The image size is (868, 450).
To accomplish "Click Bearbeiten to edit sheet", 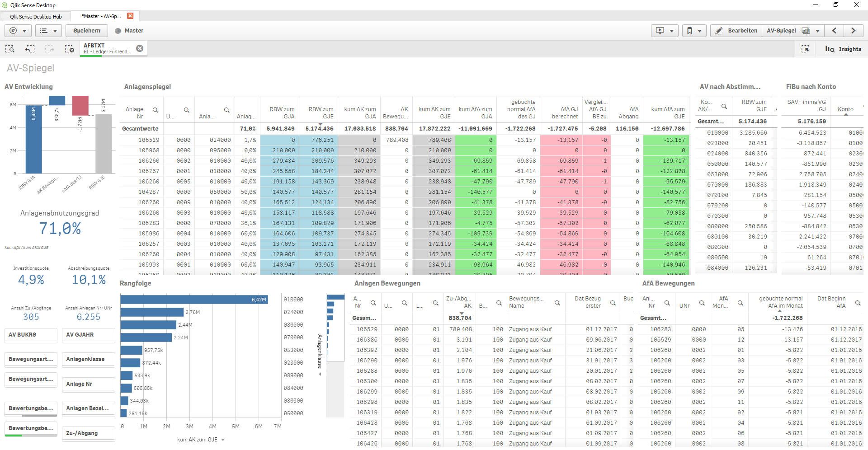I will [x=736, y=31].
